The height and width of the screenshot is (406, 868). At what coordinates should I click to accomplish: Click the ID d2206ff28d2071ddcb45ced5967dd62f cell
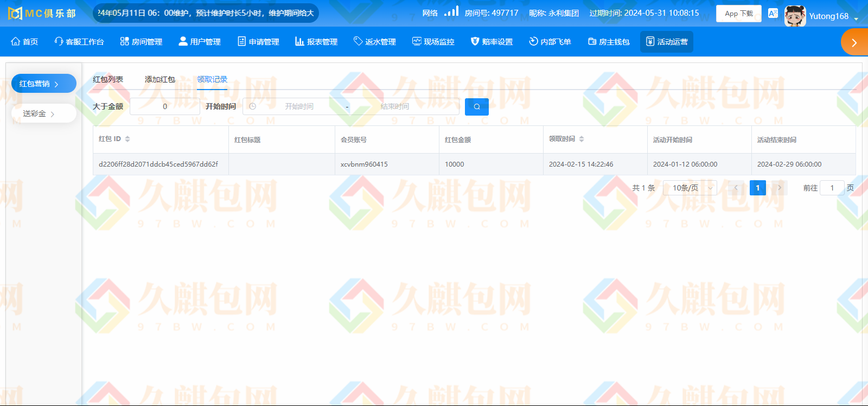coord(158,164)
